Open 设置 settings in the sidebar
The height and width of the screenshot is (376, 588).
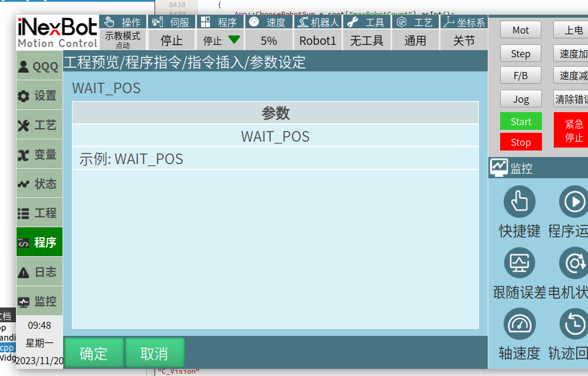click(x=39, y=96)
